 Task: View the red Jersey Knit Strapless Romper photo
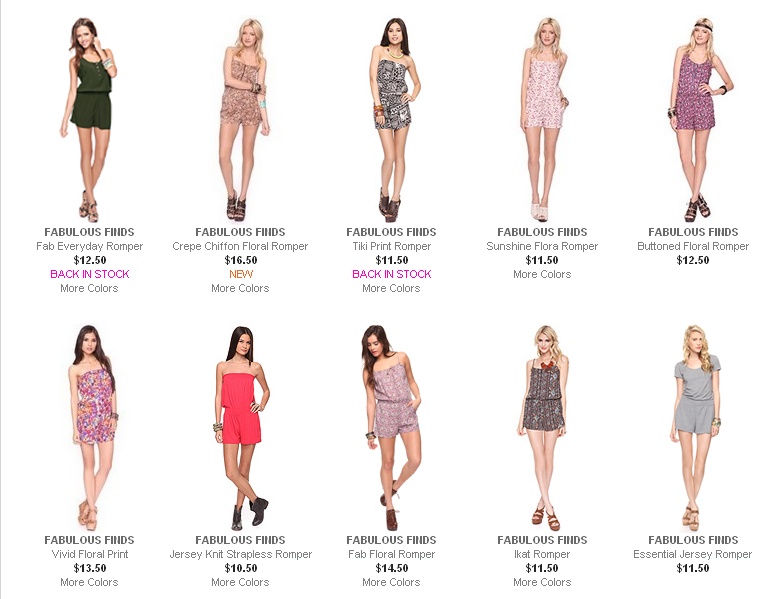click(x=240, y=428)
